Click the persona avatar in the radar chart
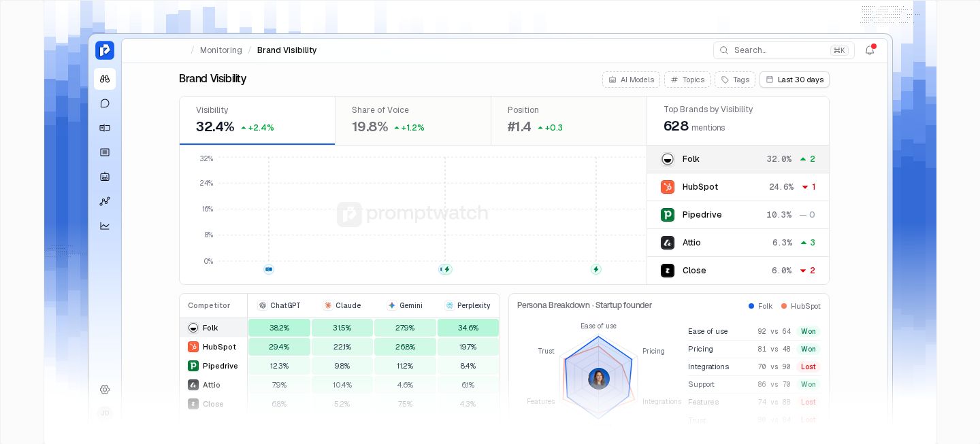 pyautogui.click(x=599, y=378)
